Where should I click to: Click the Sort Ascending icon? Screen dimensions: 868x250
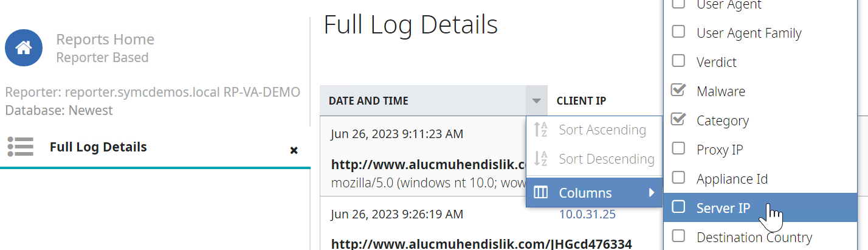coord(540,130)
